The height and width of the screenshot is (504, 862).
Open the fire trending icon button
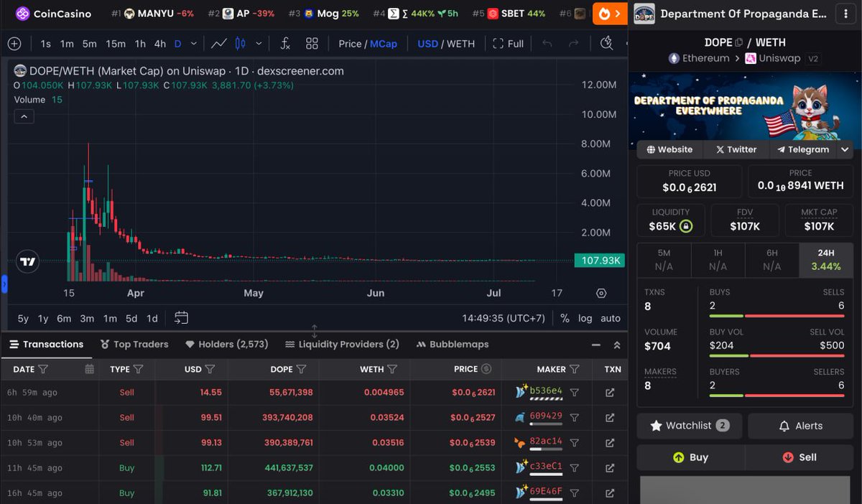pos(610,14)
